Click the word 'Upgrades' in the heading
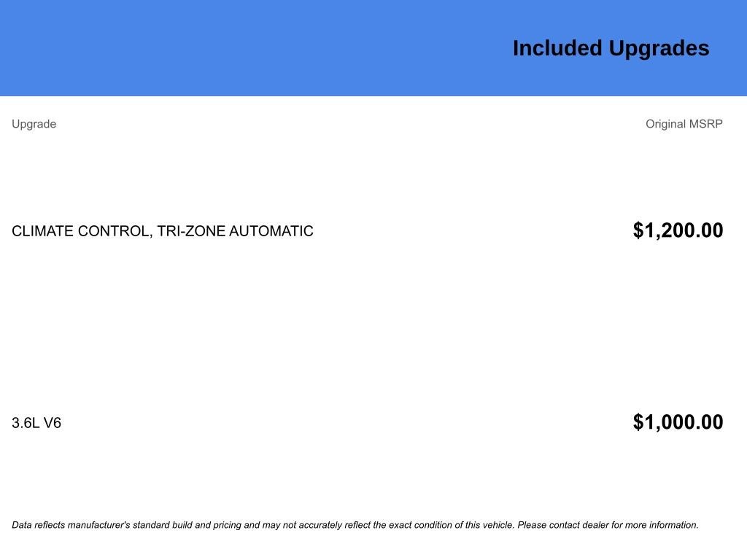The width and height of the screenshot is (747, 560). [659, 50]
